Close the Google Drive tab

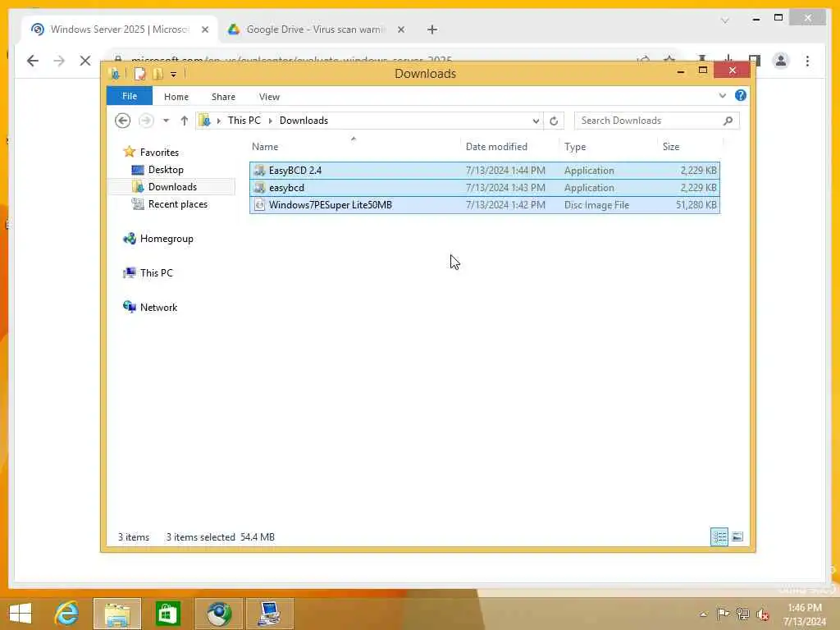tap(400, 30)
